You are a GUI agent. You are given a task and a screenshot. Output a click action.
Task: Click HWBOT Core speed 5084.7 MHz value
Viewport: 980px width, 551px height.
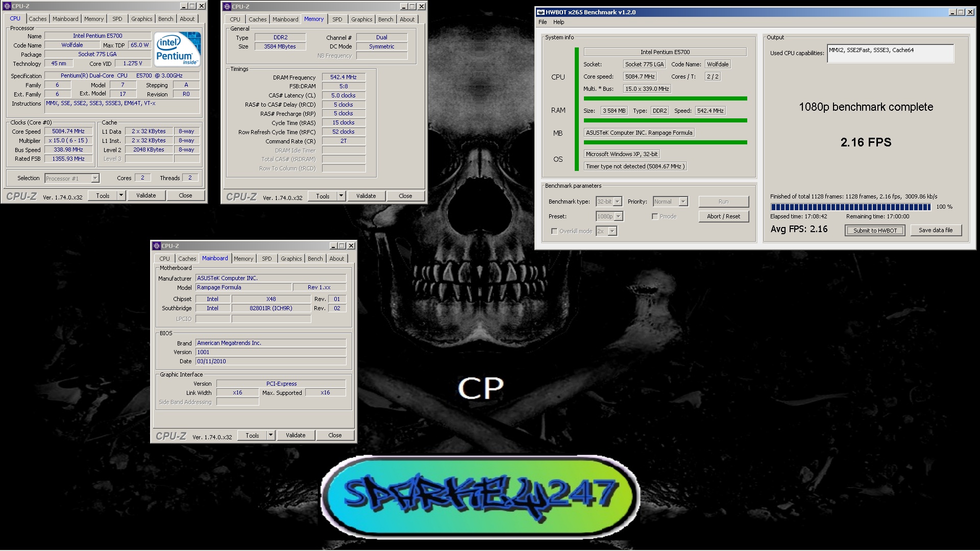coord(640,77)
